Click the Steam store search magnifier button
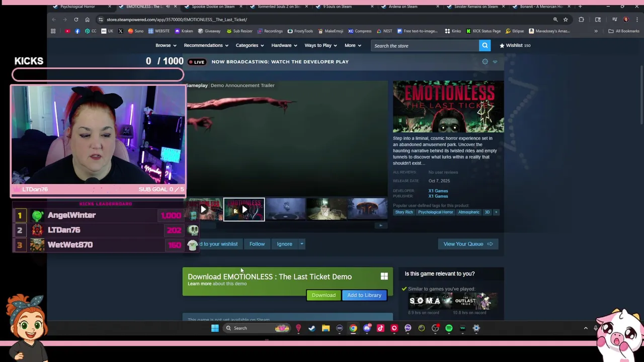 (485, 45)
